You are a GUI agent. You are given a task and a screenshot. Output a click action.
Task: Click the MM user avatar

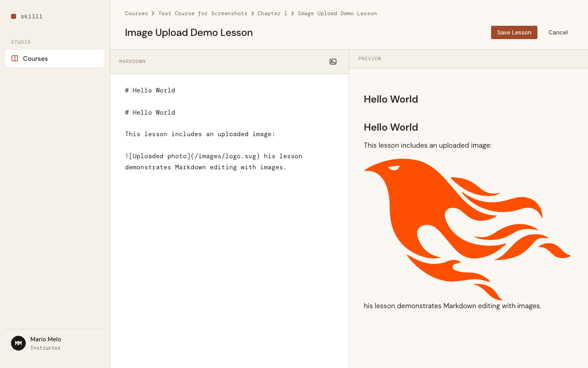(18, 343)
